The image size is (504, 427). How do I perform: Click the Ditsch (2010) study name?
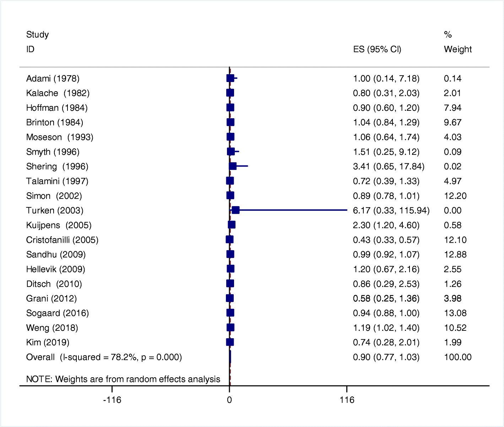click(54, 284)
